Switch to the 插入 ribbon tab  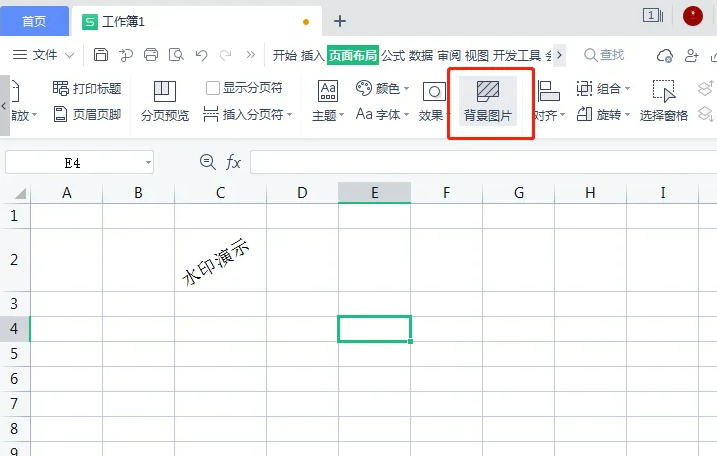pos(312,55)
